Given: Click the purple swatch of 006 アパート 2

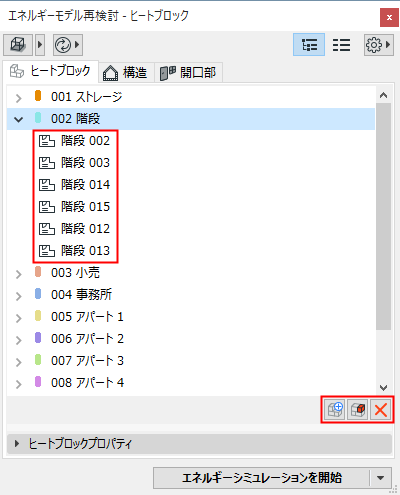Looking at the screenshot, I should [x=38, y=338].
